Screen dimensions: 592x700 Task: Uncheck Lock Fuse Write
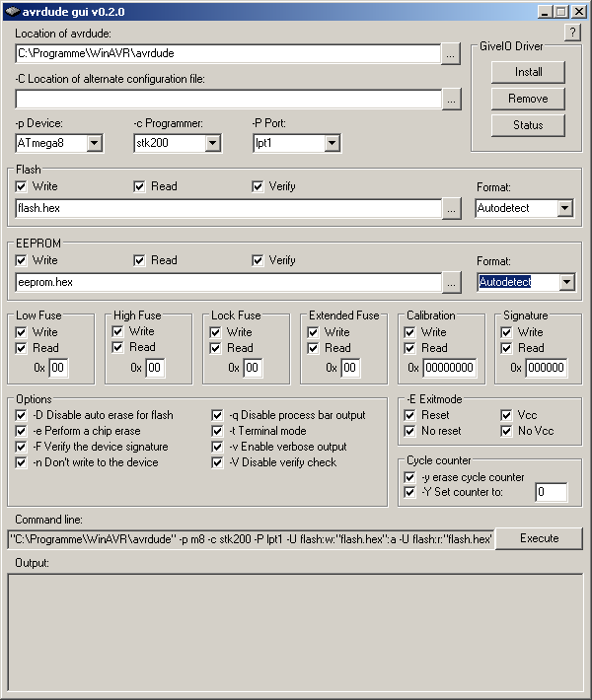point(215,332)
